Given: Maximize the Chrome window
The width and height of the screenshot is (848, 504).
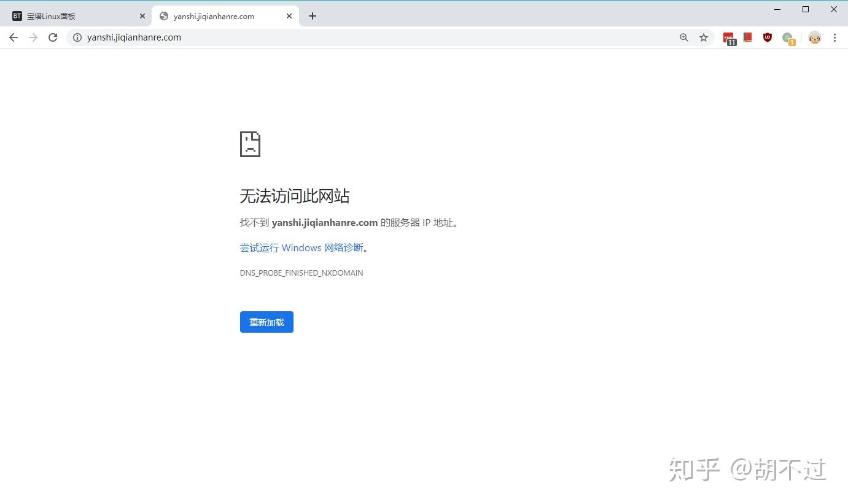Looking at the screenshot, I should [x=806, y=9].
